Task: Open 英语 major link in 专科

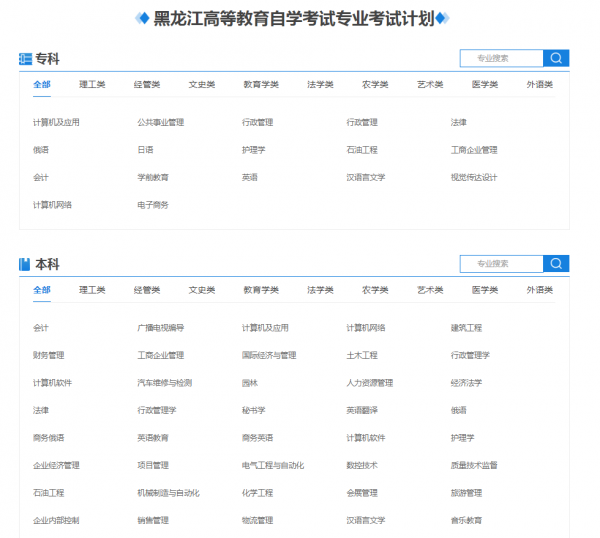Action: tap(250, 178)
